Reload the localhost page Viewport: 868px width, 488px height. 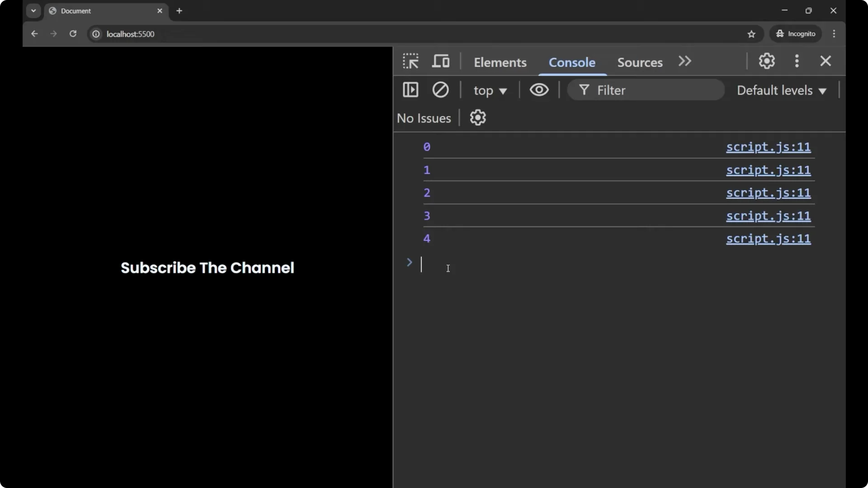tap(73, 34)
